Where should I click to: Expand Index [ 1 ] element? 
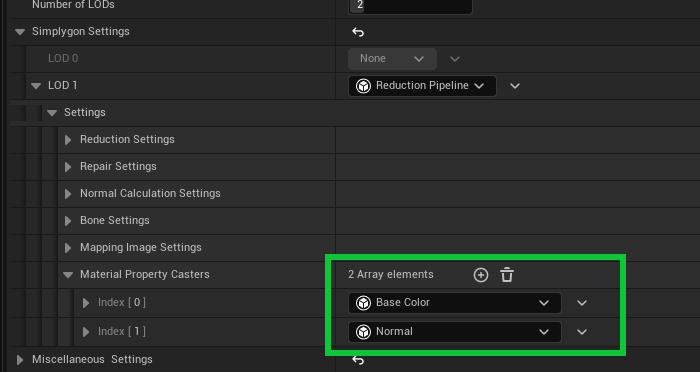pyautogui.click(x=86, y=332)
